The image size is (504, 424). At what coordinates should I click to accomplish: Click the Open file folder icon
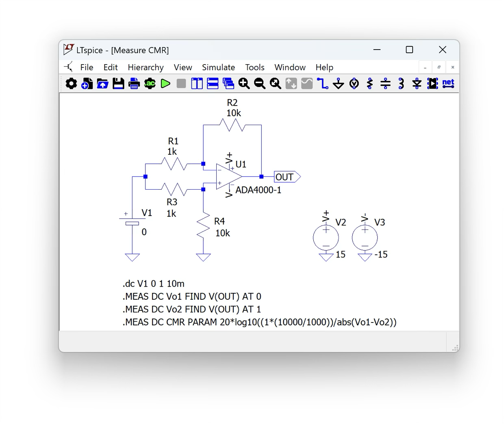[102, 84]
